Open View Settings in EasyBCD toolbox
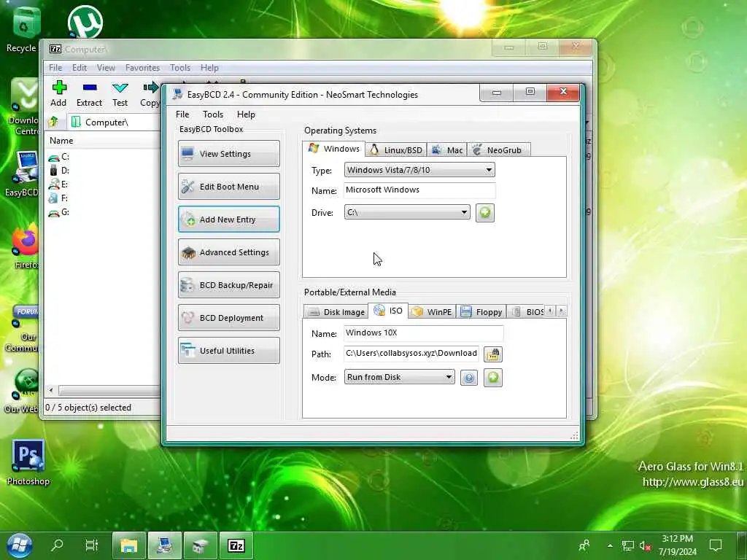 point(228,154)
